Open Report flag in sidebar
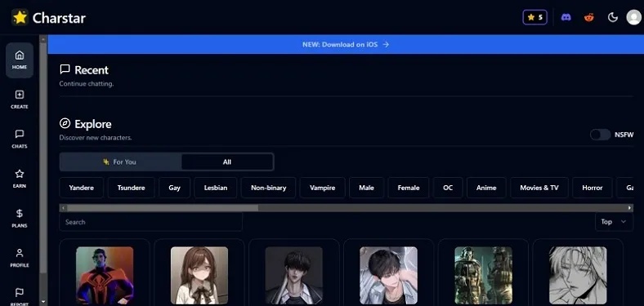 pyautogui.click(x=20, y=296)
